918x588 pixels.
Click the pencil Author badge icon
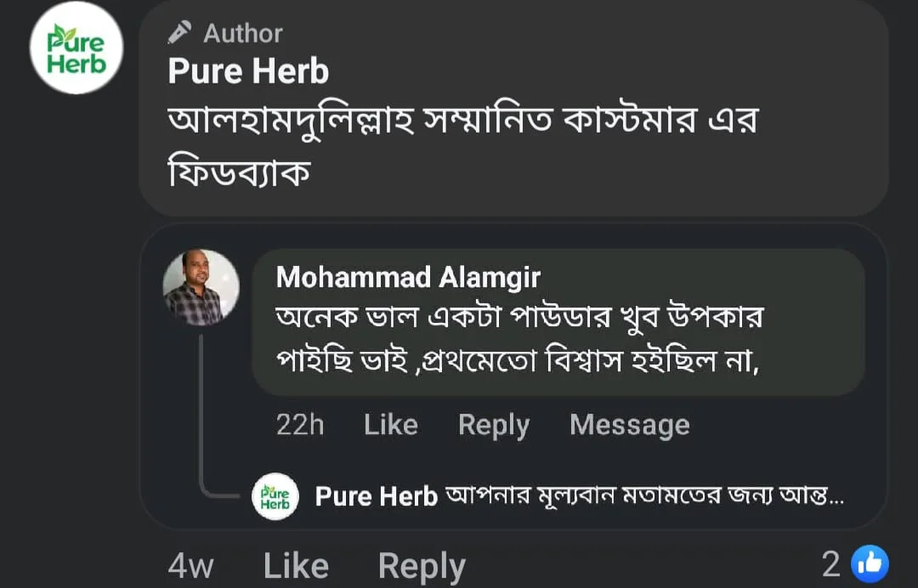coord(179,33)
